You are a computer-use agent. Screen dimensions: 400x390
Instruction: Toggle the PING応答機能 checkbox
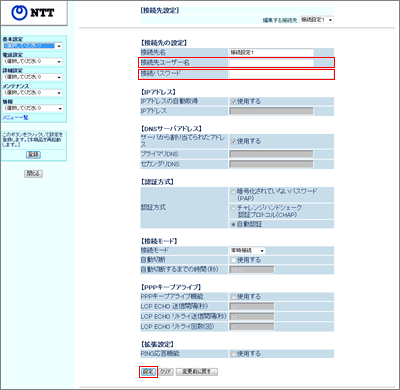pos(234,354)
